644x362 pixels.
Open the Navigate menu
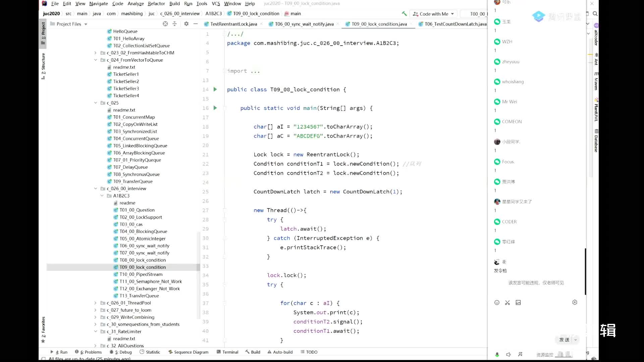98,4
